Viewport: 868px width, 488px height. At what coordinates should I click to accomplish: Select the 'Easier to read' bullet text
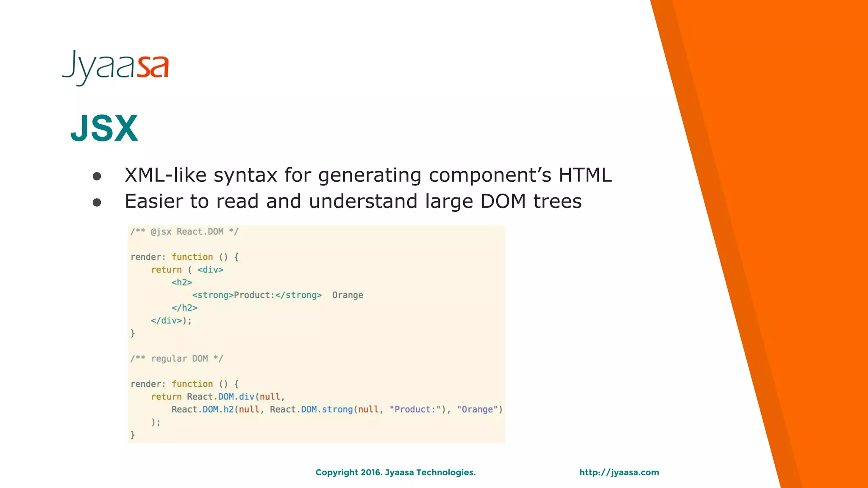353,201
